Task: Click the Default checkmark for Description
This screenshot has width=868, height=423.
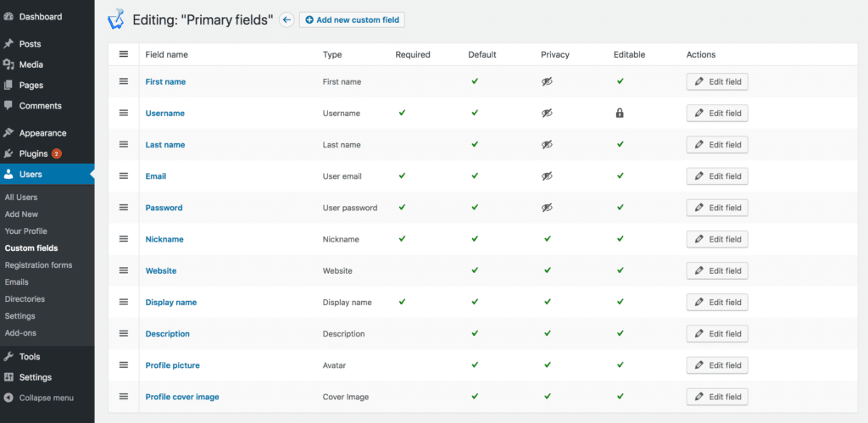Action: tap(475, 333)
